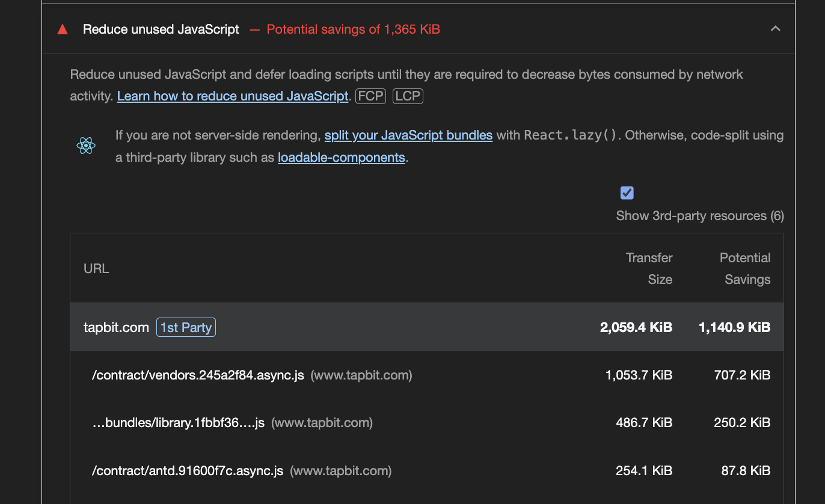Click the Show 3rd-party resources (6) label

[700, 215]
